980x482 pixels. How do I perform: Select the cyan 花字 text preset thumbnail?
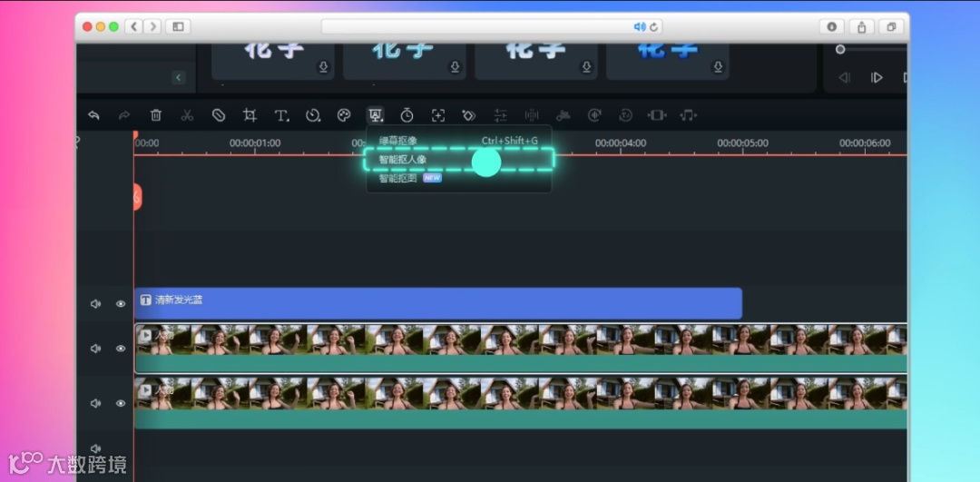click(405, 61)
